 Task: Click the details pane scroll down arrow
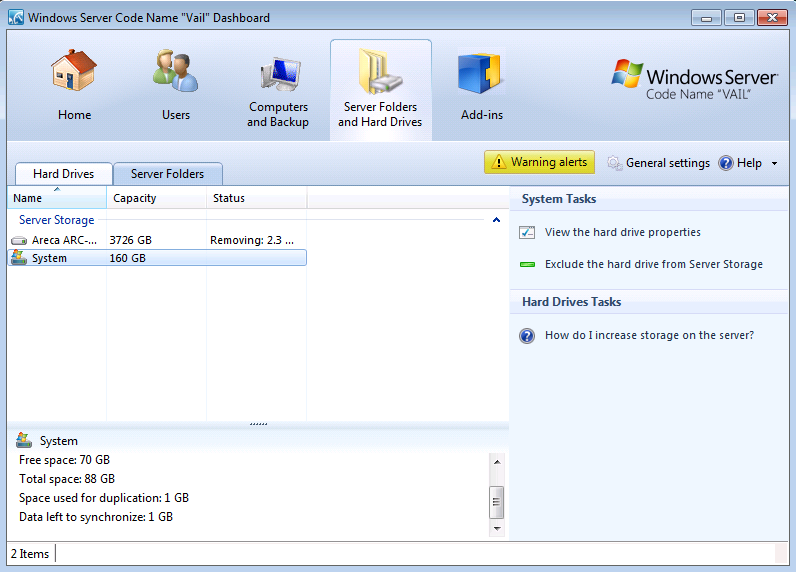pyautogui.click(x=497, y=528)
